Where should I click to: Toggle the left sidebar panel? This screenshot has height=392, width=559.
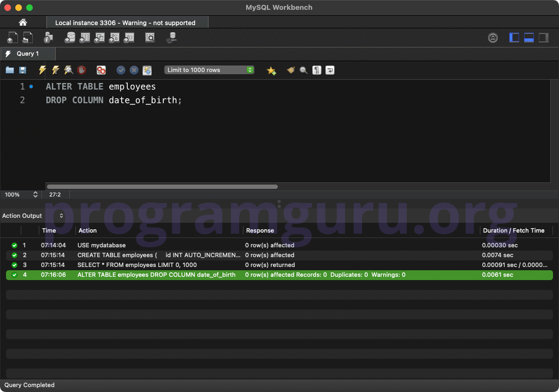coord(514,38)
